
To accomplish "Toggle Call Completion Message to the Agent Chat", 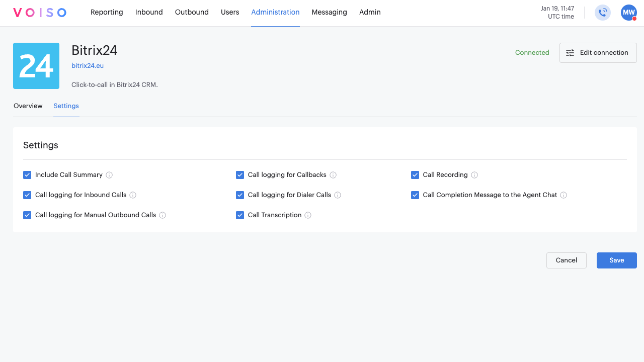I will point(415,195).
